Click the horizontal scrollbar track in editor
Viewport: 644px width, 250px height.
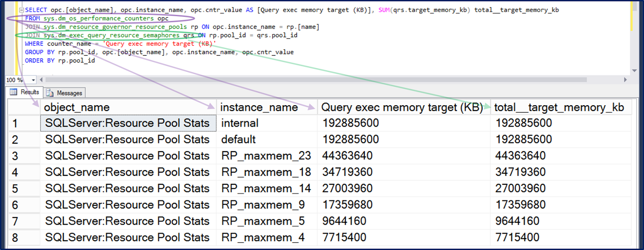[x=316, y=80]
